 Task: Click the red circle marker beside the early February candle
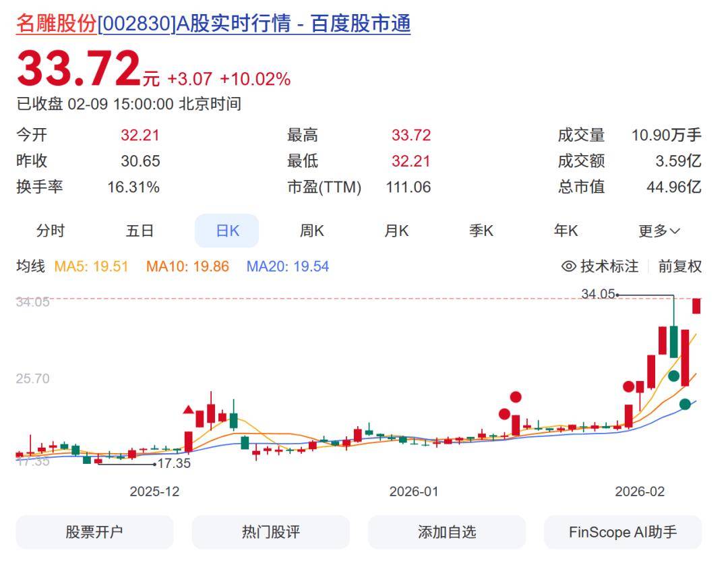pos(629,386)
